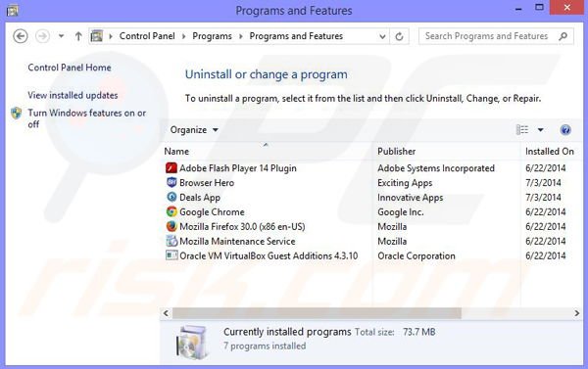Click the change view icon
This screenshot has width=588, height=369.
522,130
